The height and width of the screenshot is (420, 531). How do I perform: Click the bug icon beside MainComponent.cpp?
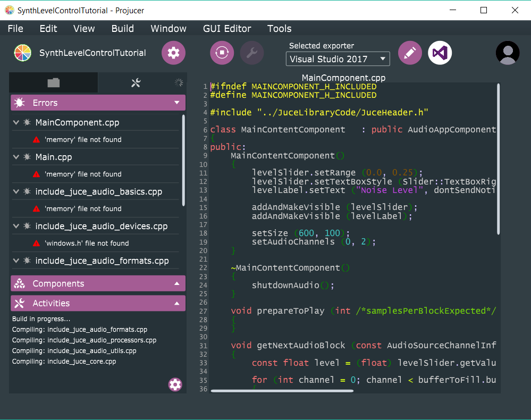coord(27,122)
